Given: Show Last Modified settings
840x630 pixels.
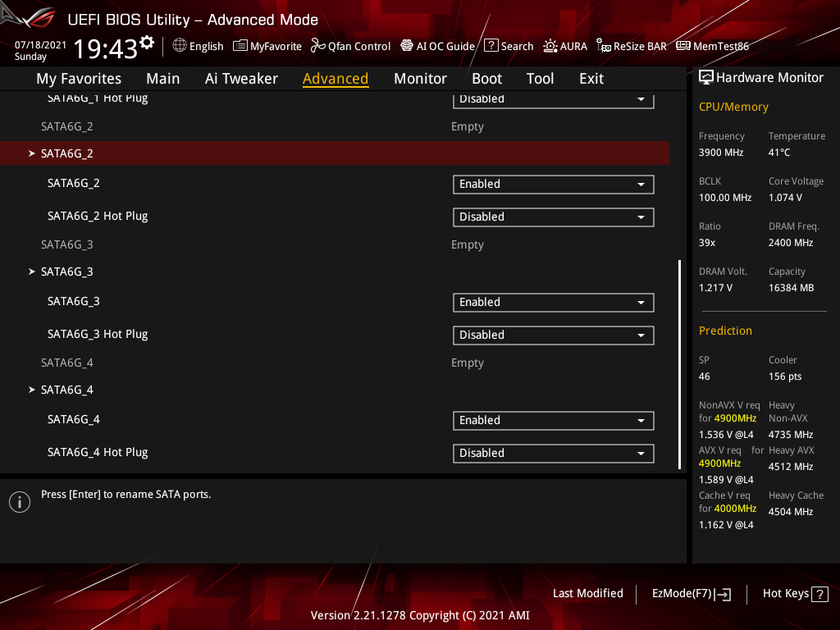Looking at the screenshot, I should click(587, 593).
